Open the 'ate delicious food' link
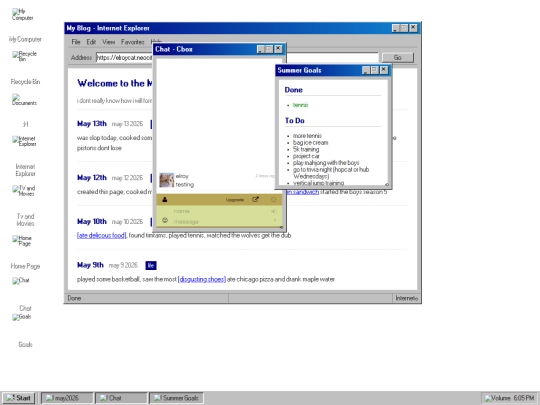 point(102,236)
